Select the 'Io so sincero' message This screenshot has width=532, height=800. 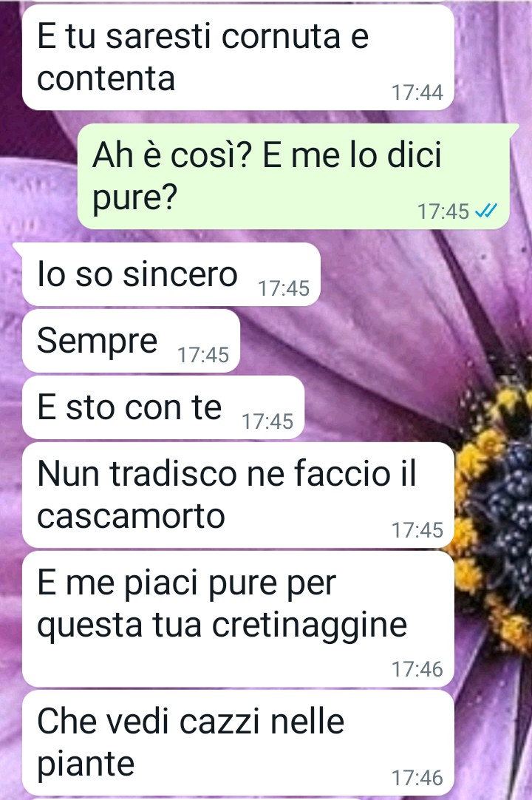tap(171, 274)
